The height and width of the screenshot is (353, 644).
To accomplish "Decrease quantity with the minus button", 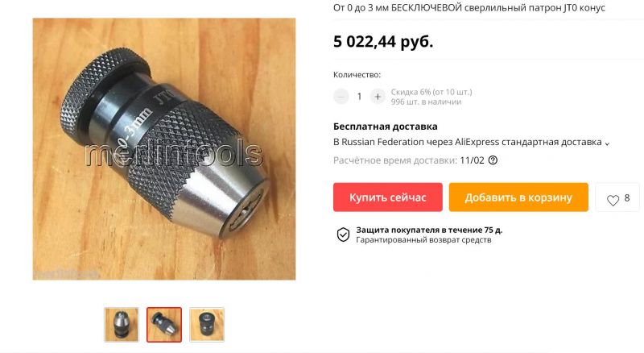I will 341,96.
